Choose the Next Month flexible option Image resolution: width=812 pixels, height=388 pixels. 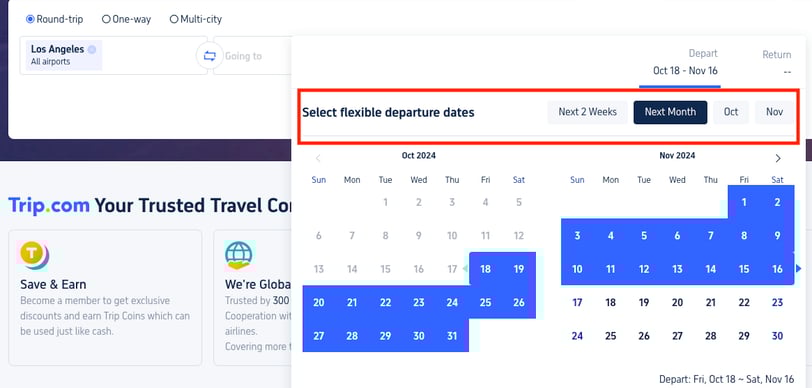[670, 112]
